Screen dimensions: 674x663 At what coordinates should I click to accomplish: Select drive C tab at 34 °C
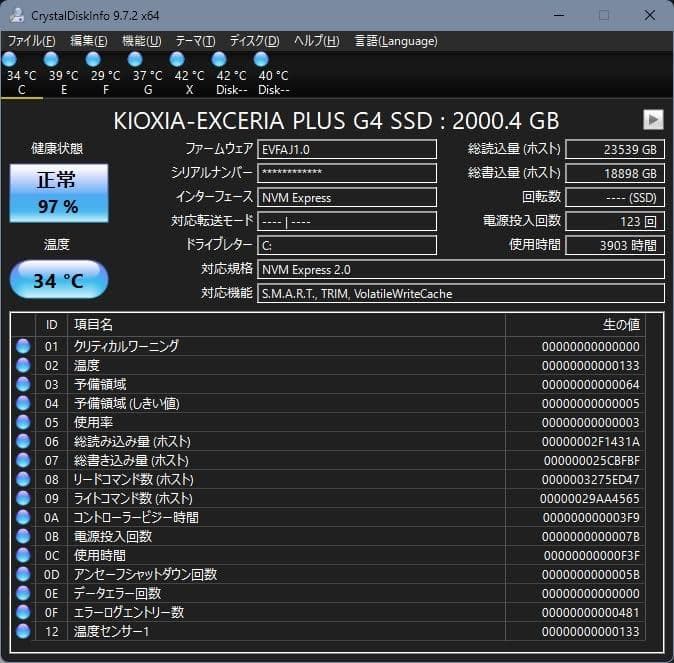[21, 74]
